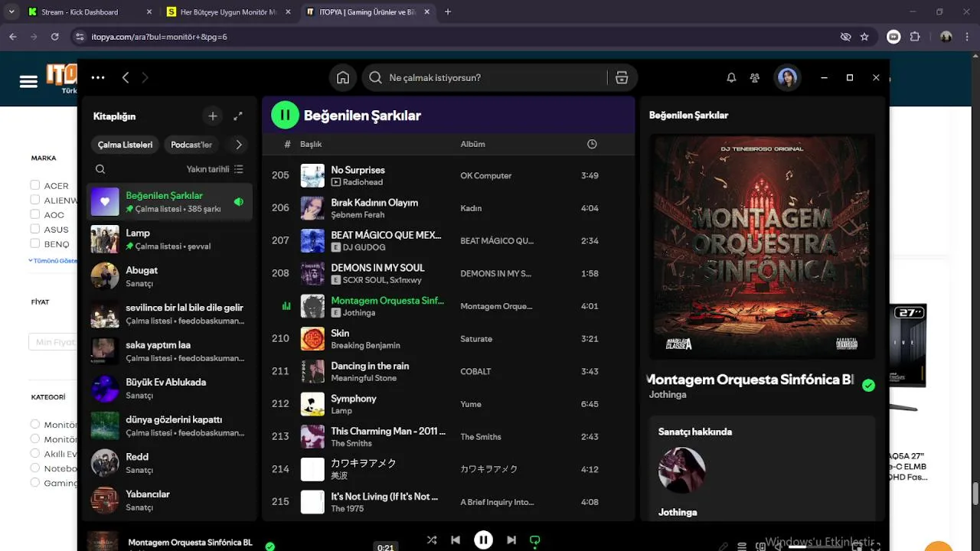Open Spotify profile avatar menu

tap(788, 77)
